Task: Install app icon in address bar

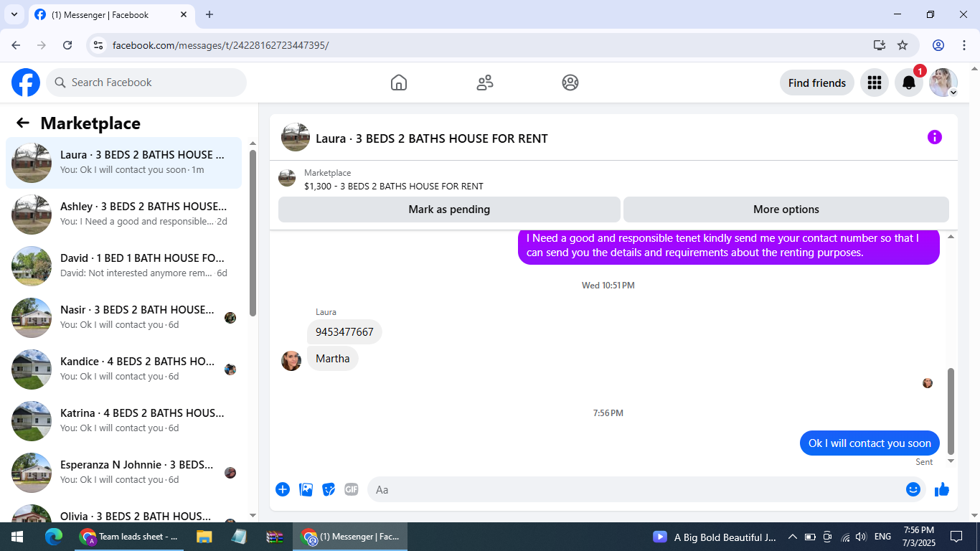Action: coord(880,45)
